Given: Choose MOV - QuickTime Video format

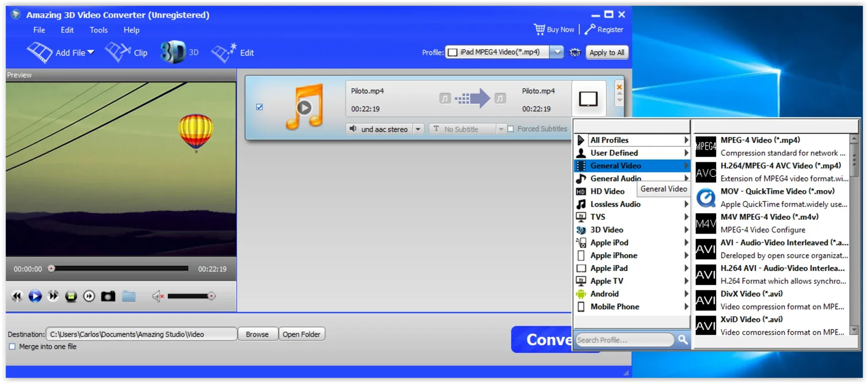Looking at the screenshot, I should [x=772, y=198].
